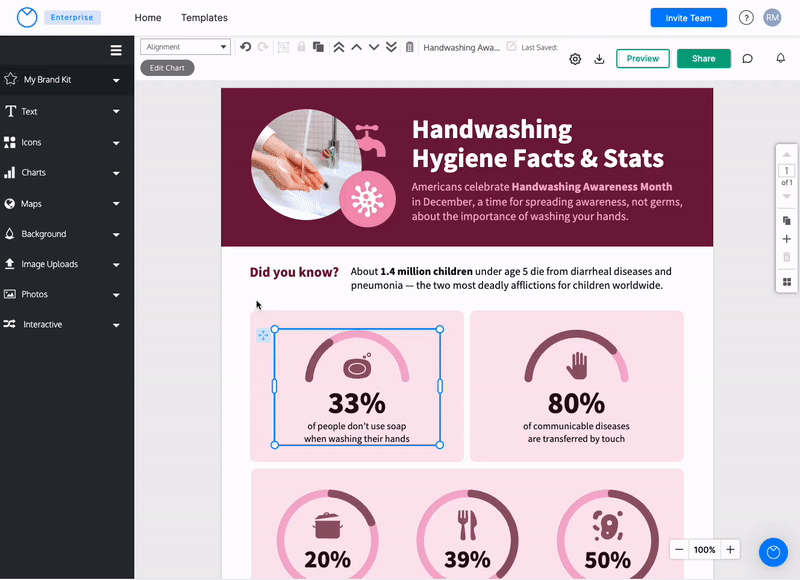Open notifications bell
The image size is (800, 580).
pos(781,59)
